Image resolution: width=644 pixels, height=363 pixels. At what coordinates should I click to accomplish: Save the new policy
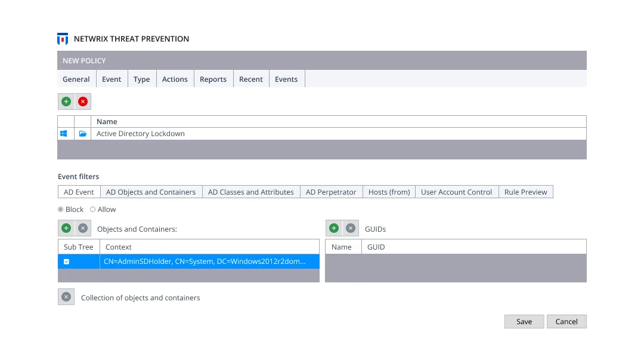coord(524,321)
